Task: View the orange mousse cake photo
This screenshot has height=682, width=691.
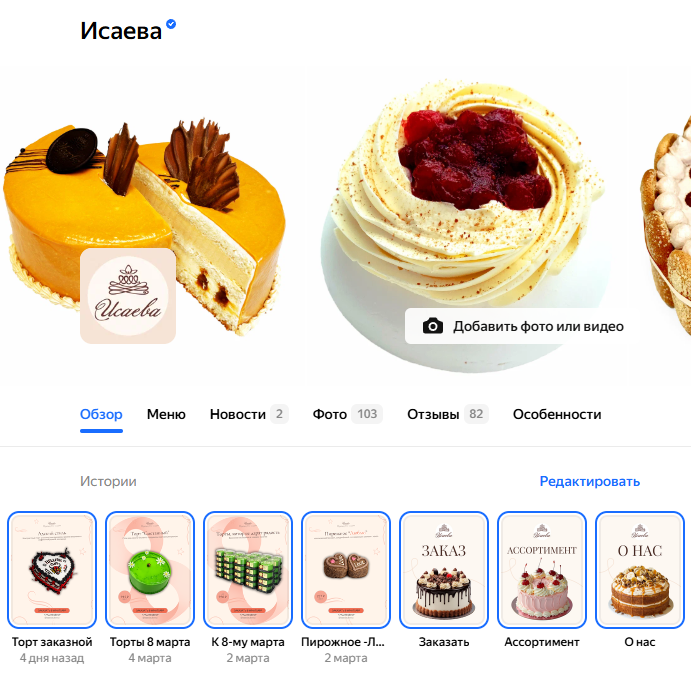Action: [x=144, y=220]
